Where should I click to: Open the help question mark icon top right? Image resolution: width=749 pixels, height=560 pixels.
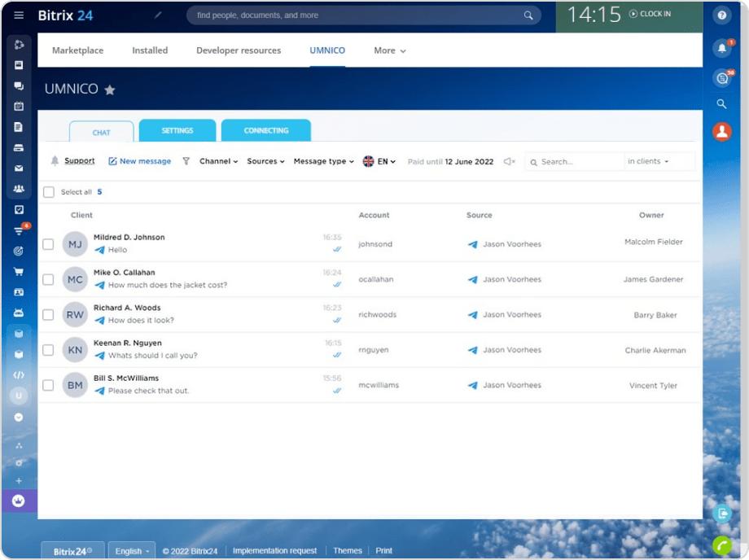tap(721, 15)
